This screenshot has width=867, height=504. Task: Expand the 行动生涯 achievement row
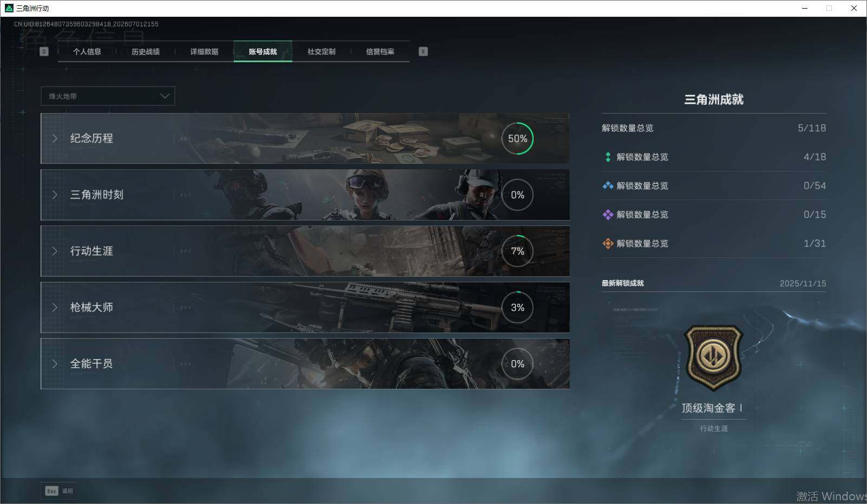coord(305,251)
